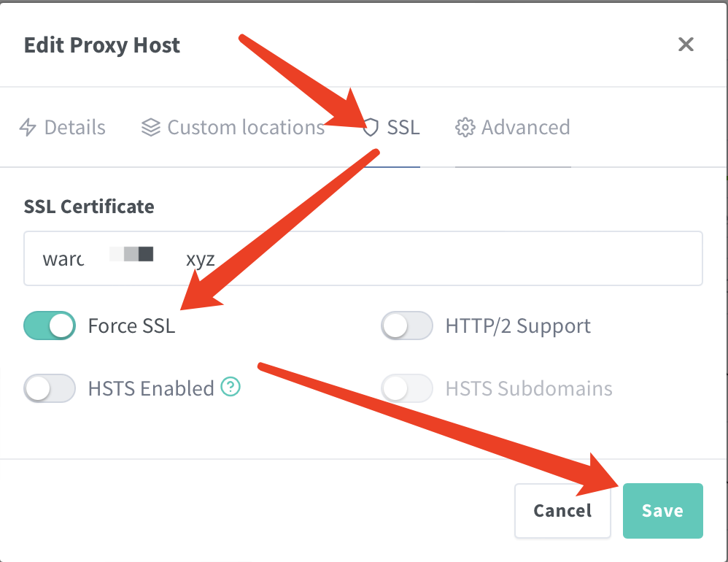Open the SSL Certificate dropdown
This screenshot has height=562, width=728.
[x=363, y=258]
